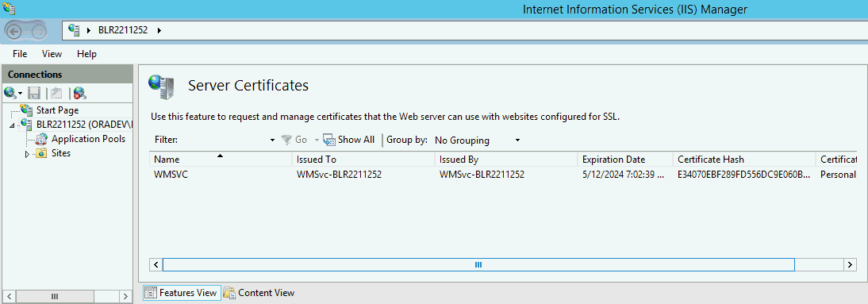Click the certificate list horizontal scrollbar thumb
The width and height of the screenshot is (868, 304).
pos(478,264)
